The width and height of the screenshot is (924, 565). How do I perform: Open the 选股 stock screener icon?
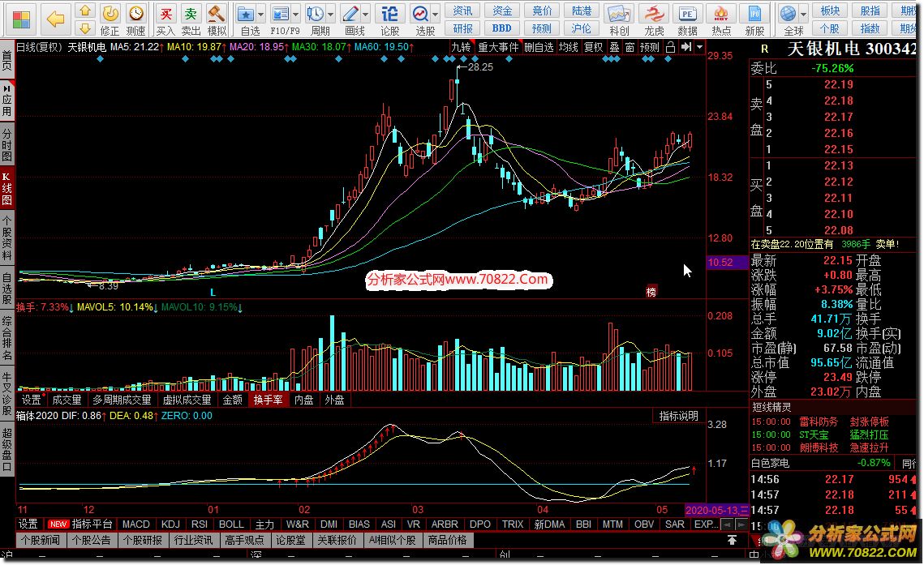421,14
